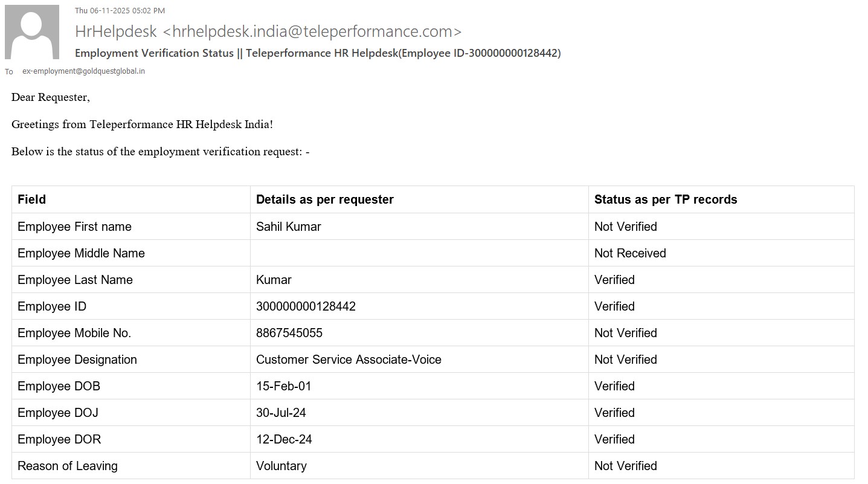This screenshot has height=484, width=868.
Task: Click the 'Employee Last Name' field label
Action: tap(75, 280)
